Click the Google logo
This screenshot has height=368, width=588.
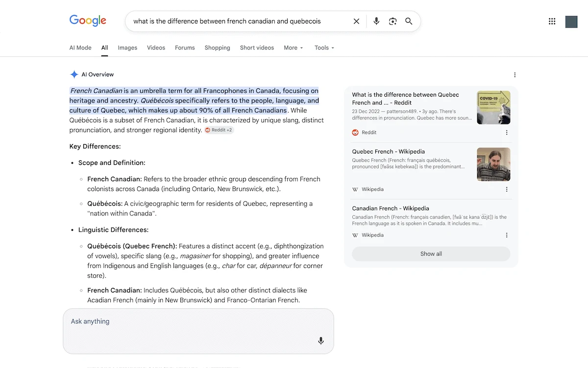click(88, 21)
